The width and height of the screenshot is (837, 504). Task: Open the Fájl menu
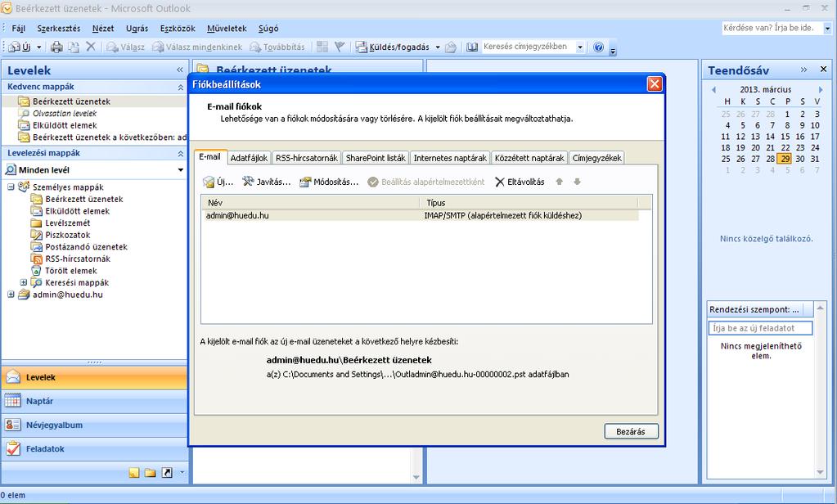(18, 29)
